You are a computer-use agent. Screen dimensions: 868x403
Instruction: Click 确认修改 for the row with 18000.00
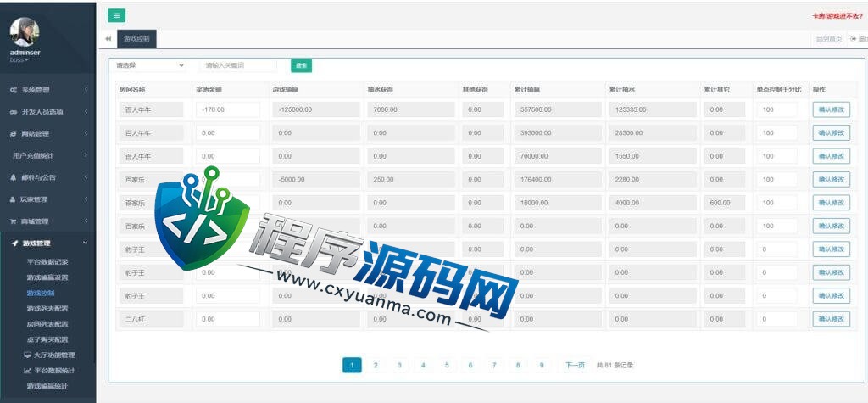831,203
